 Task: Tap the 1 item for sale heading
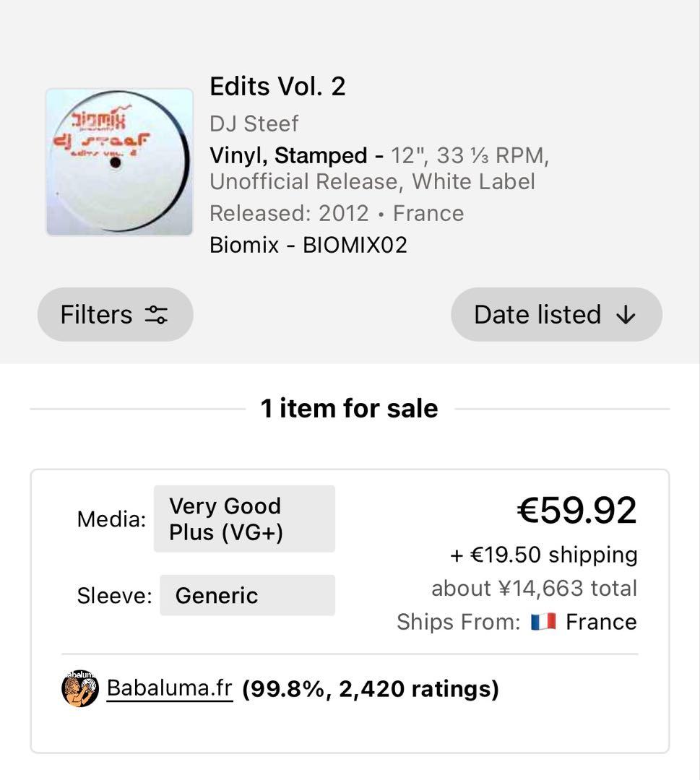pyautogui.click(x=349, y=409)
